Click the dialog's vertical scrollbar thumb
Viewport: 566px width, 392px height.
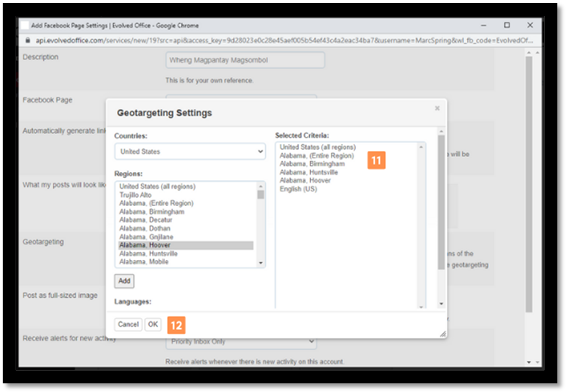pyautogui.click(x=441, y=202)
